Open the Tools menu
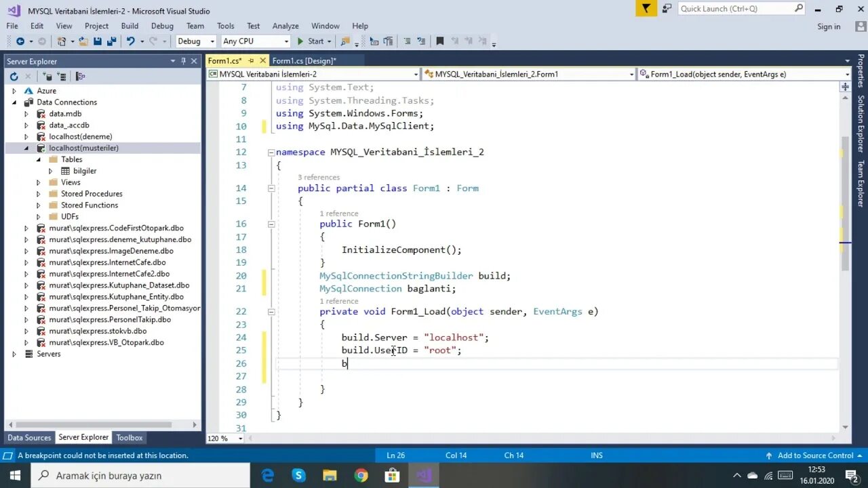This screenshot has height=488, width=868. tap(225, 26)
